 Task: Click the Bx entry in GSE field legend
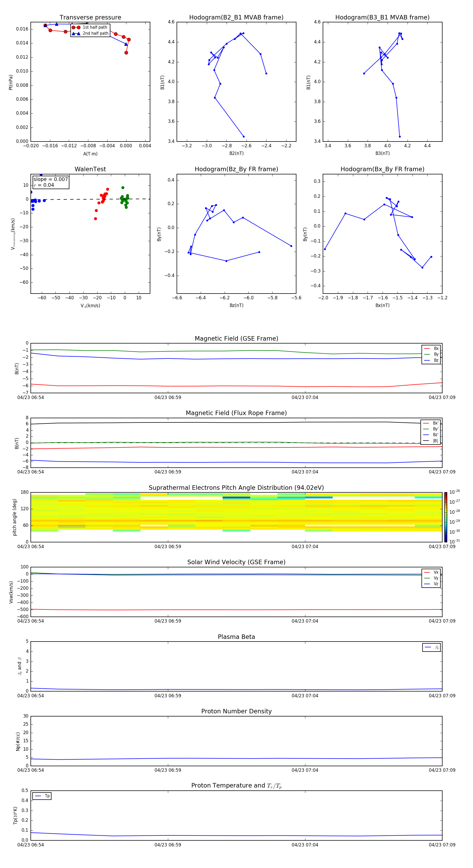[x=431, y=349]
